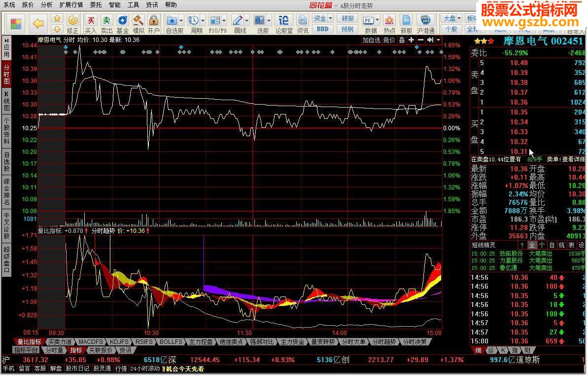Screen dimensions: 588x376
Task: Open the 系统 menu
Action: pos(9,5)
